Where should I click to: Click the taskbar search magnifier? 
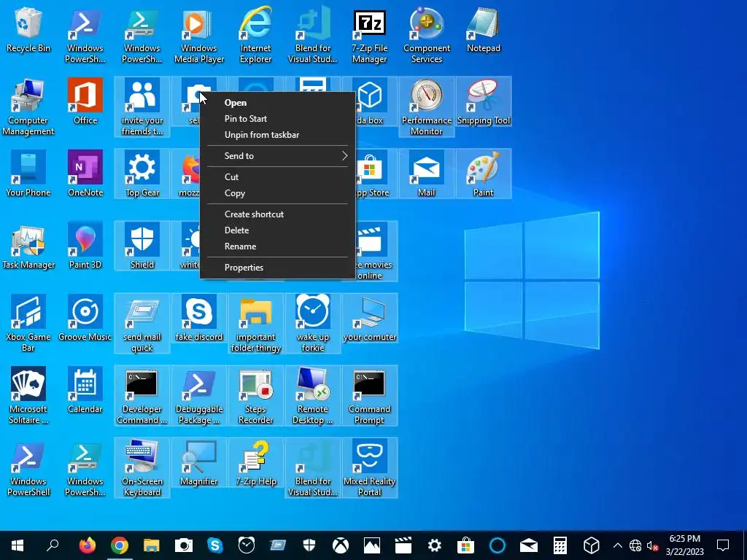(53, 545)
